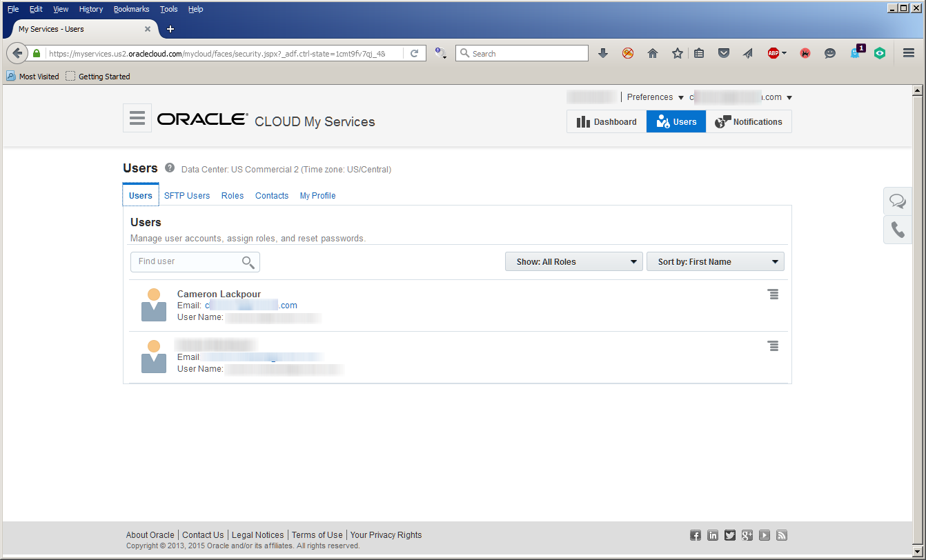Open the Contact Us footer link
Viewport: 926px width, 560px height.
(203, 534)
